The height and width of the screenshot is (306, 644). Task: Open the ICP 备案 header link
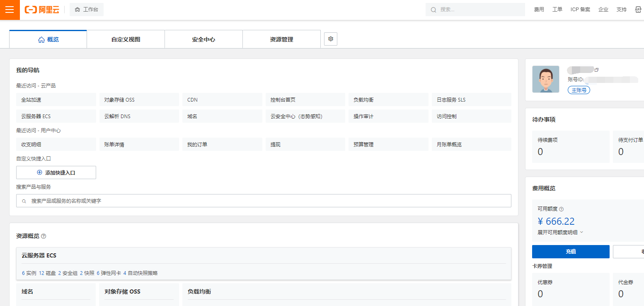580,10
